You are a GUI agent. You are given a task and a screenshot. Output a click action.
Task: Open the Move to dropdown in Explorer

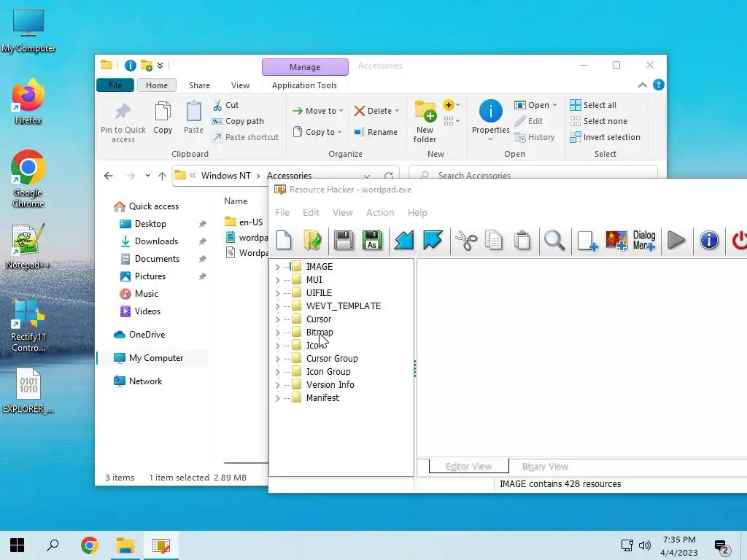click(x=317, y=111)
